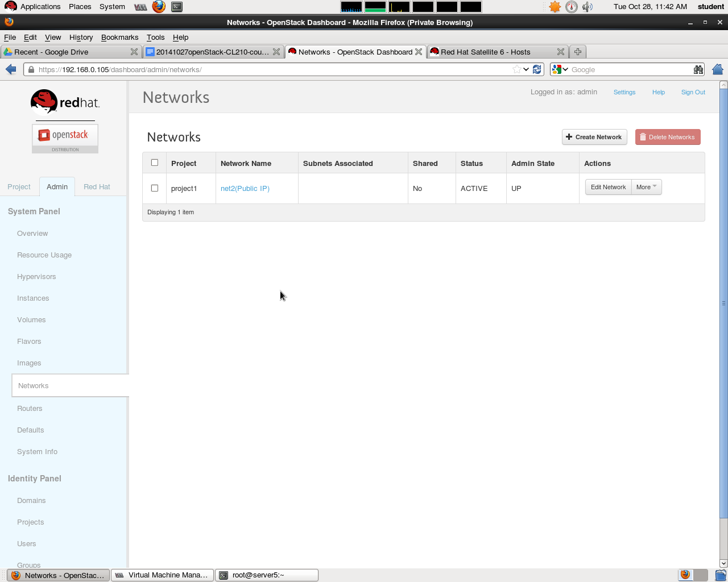Open Google search engine selector icon
The width and height of the screenshot is (728, 582).
[x=560, y=69]
